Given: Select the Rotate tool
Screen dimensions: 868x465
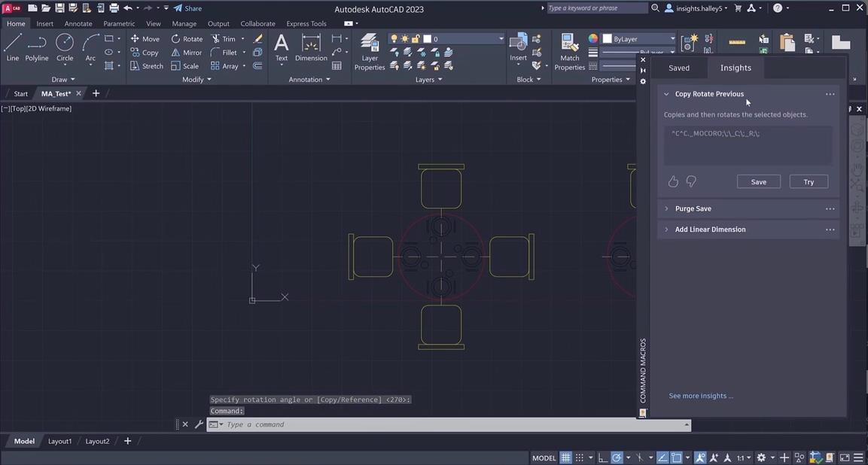Looking at the screenshot, I should tap(187, 39).
